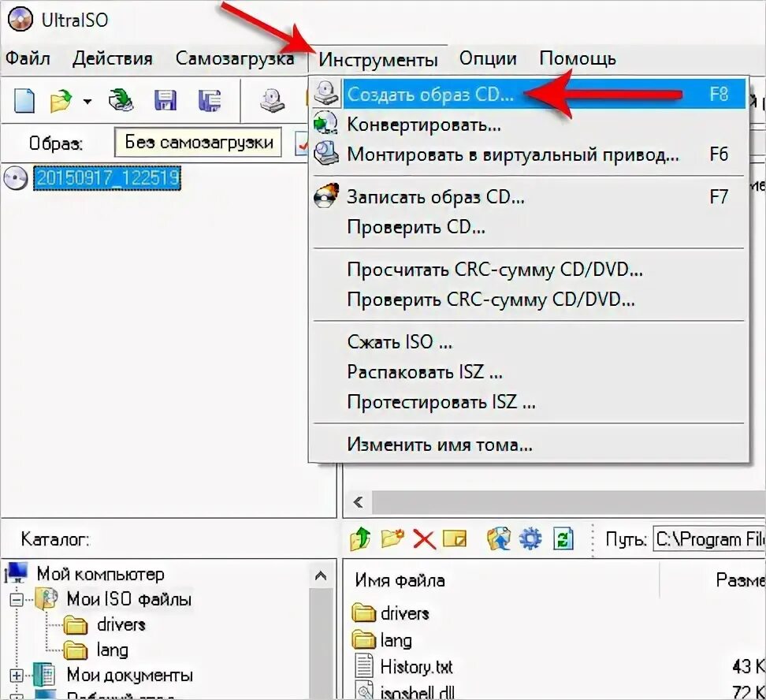The height and width of the screenshot is (700, 766).
Task: Click the Add files to image icon
Action: tap(499, 539)
